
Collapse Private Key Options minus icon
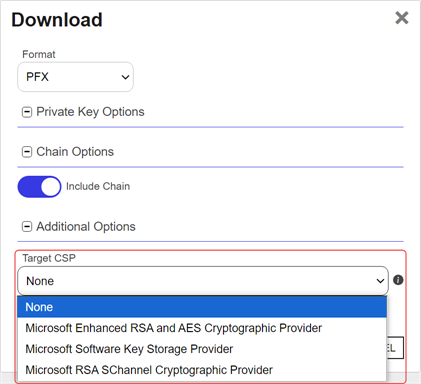(x=27, y=112)
